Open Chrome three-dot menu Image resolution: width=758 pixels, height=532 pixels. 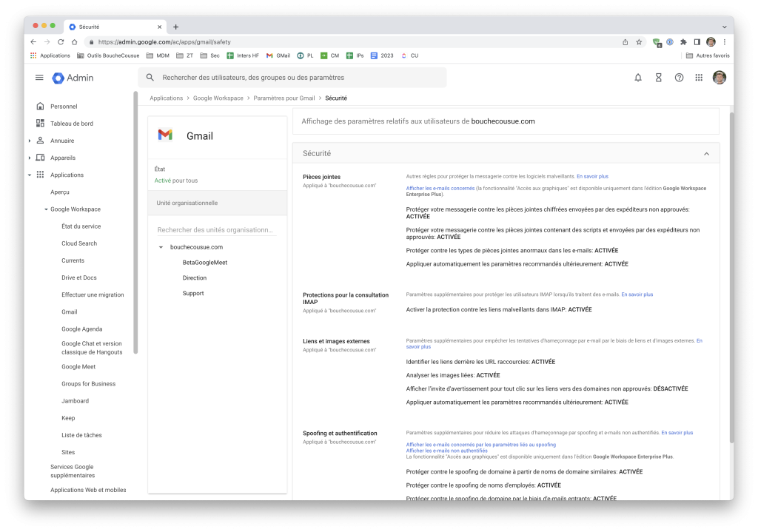coord(725,42)
